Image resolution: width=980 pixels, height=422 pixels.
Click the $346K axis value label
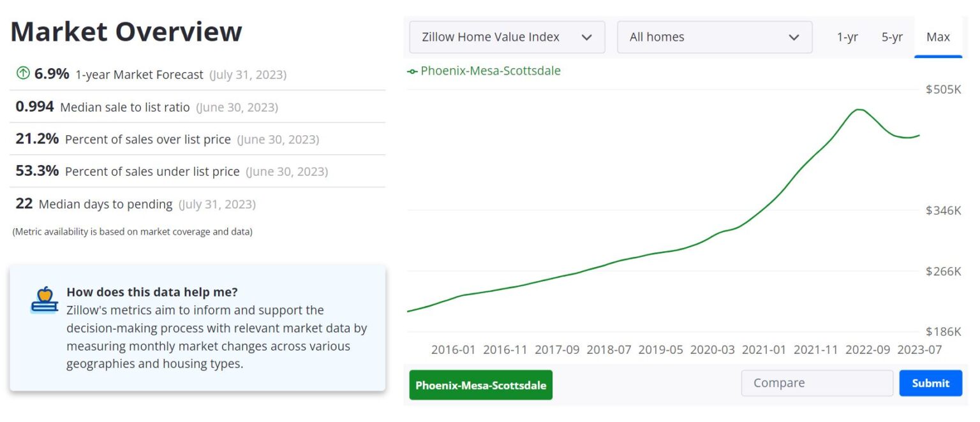click(x=944, y=210)
